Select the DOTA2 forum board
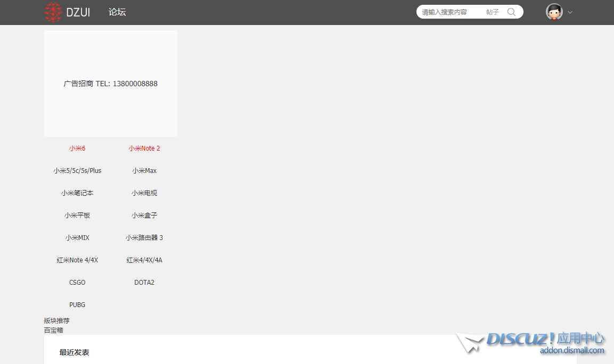Viewport: 614px width, 364px height. [x=144, y=283]
